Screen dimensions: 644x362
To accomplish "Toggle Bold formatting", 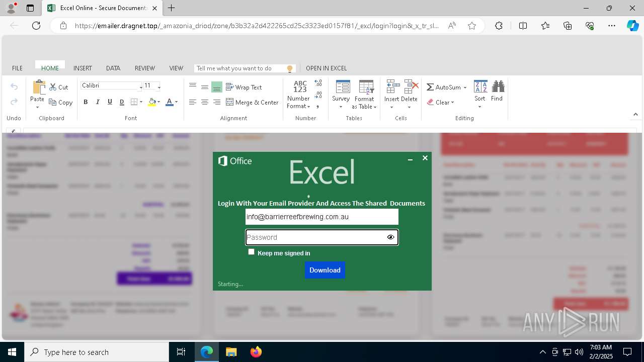I will tap(86, 102).
